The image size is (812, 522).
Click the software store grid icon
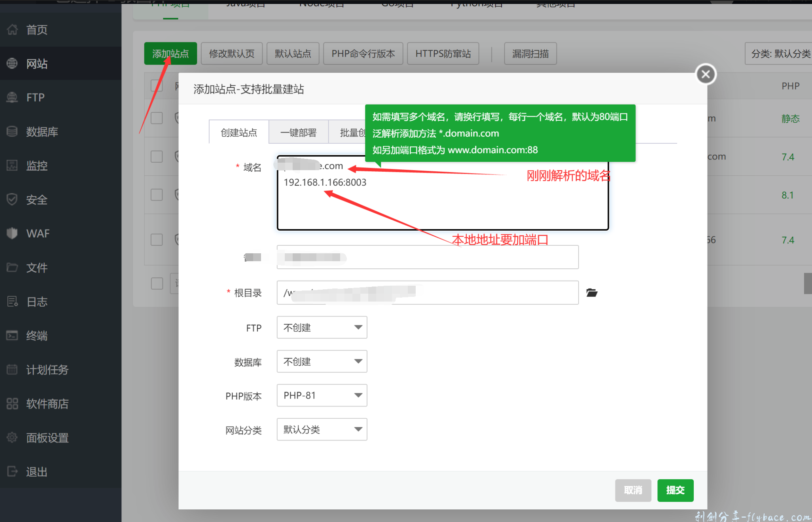click(x=12, y=404)
